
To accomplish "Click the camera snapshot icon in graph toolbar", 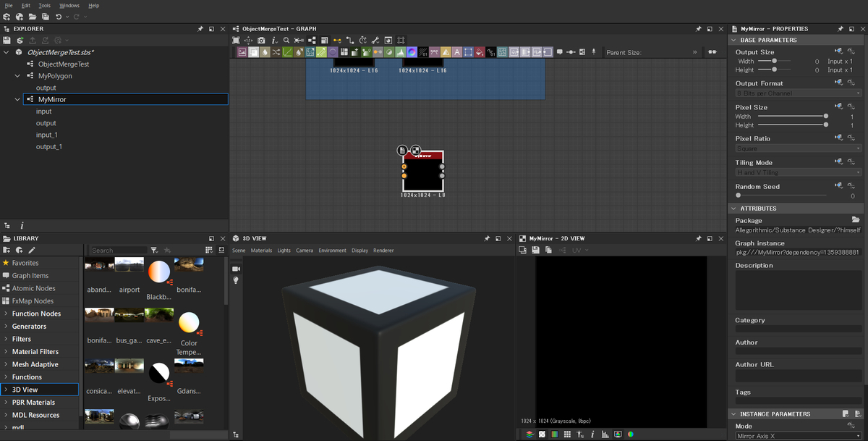I will click(261, 41).
